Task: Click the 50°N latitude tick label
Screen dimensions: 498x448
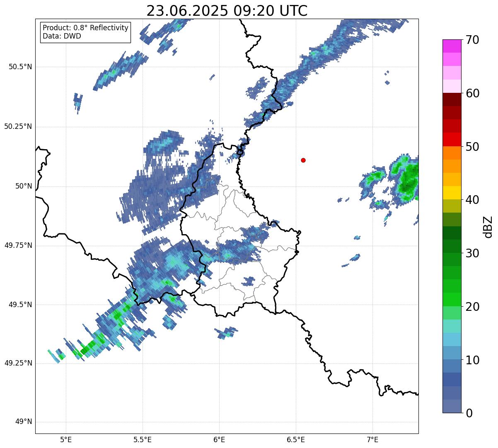Action: [24, 186]
